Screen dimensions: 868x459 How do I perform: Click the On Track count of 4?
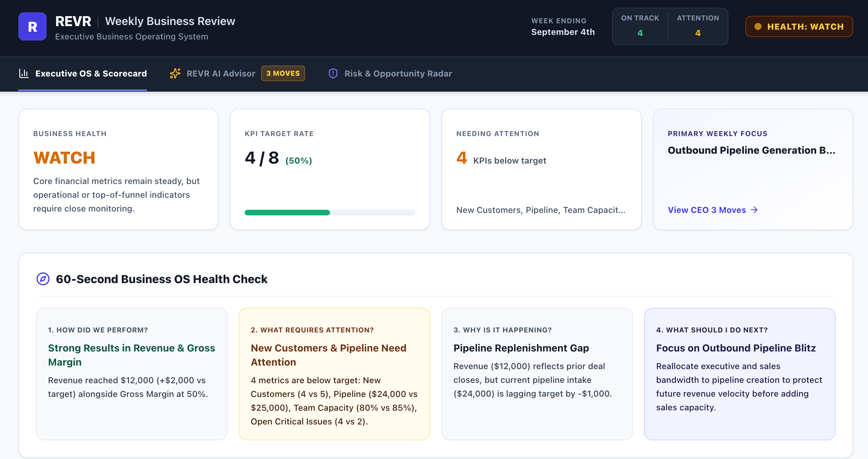point(640,33)
